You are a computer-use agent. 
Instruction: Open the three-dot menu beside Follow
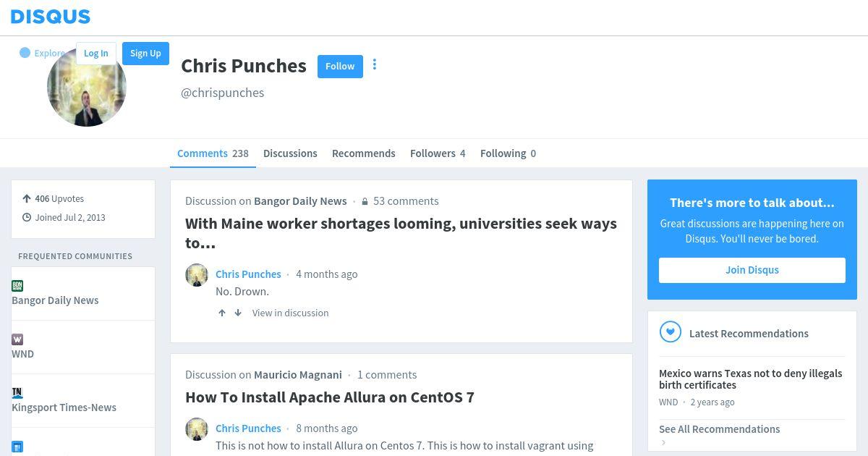pyautogui.click(x=375, y=64)
